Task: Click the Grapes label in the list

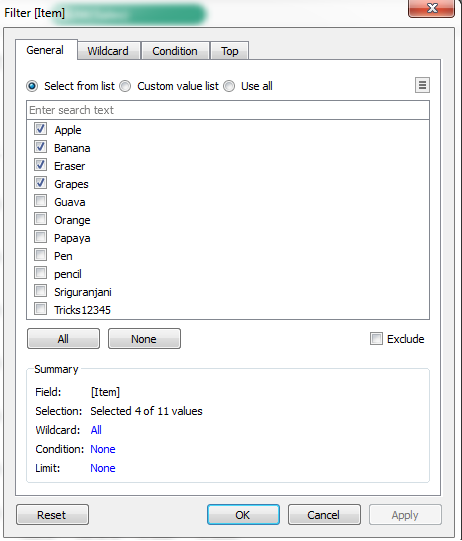Action: pos(71,184)
